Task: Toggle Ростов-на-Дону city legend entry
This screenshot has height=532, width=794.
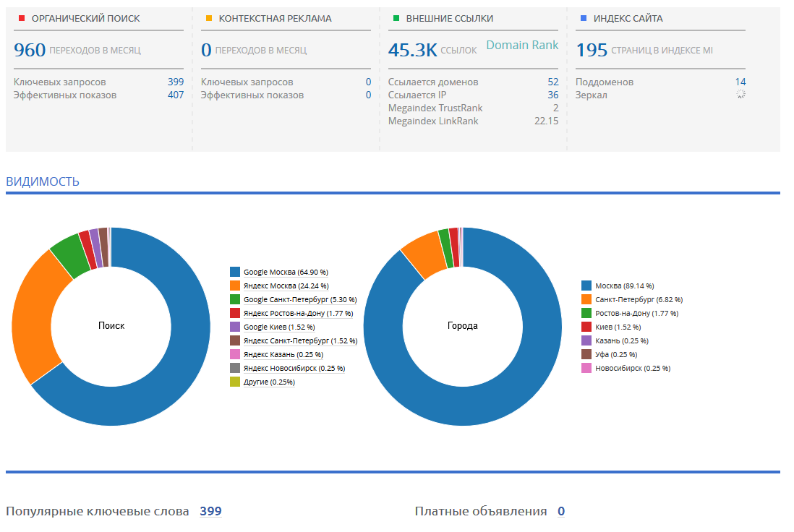Action: (x=636, y=313)
